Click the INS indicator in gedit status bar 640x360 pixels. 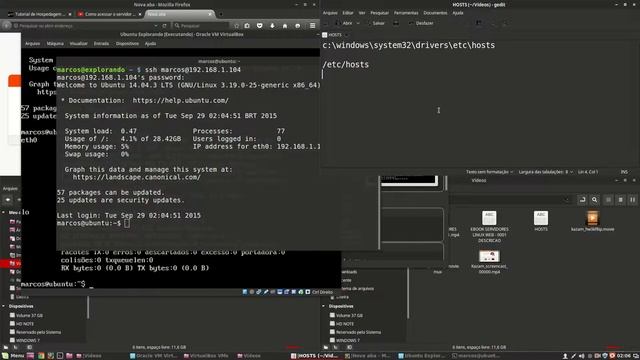click(624, 172)
